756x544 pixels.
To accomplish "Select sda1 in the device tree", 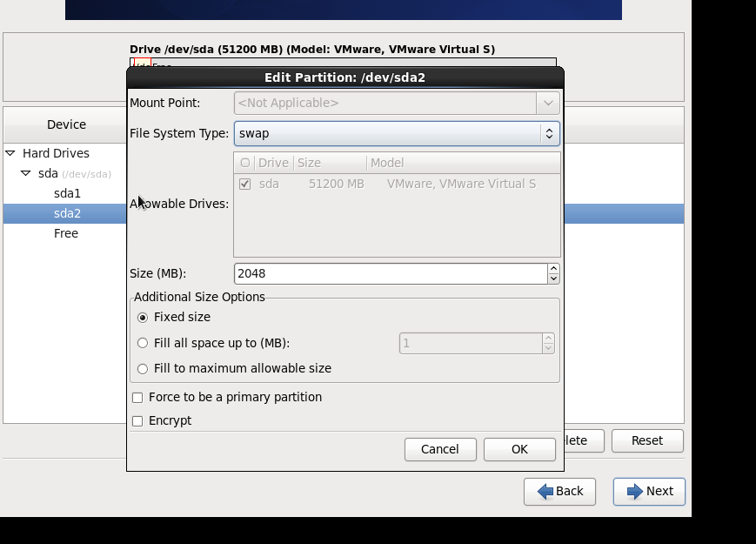I will 67,193.
